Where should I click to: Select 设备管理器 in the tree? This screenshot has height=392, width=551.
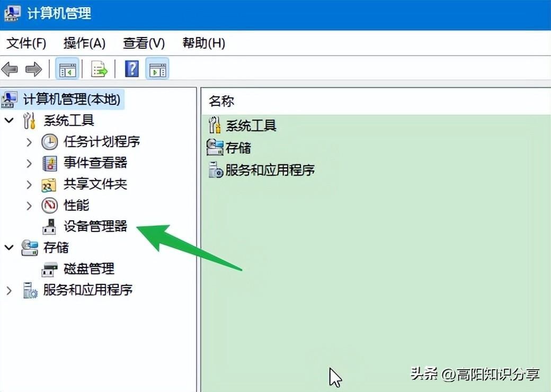pos(95,227)
